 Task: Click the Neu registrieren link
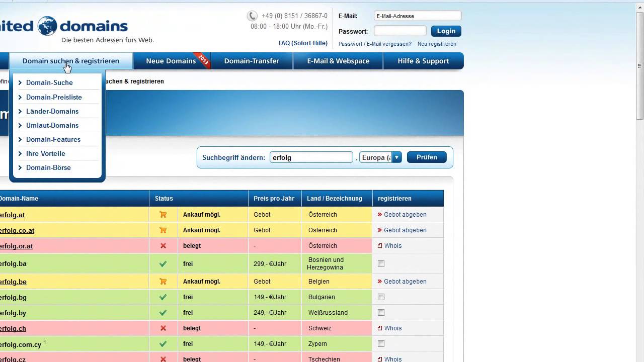pos(437,44)
